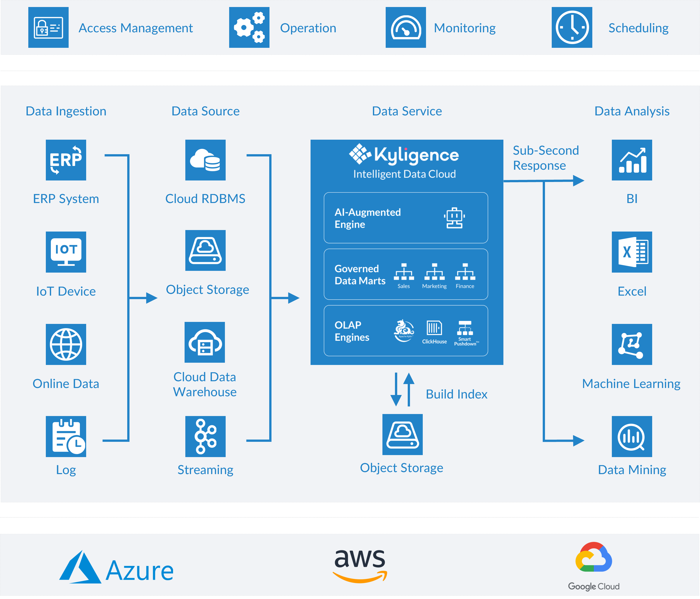This screenshot has width=700, height=599.
Task: Click the Monitoring label
Action: (x=465, y=28)
